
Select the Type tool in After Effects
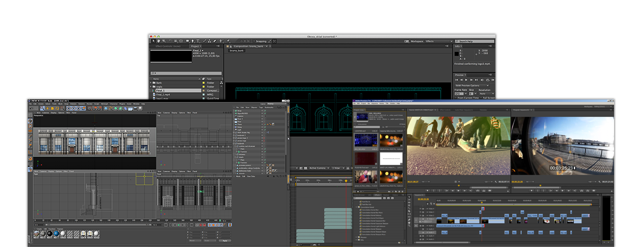pos(198,41)
